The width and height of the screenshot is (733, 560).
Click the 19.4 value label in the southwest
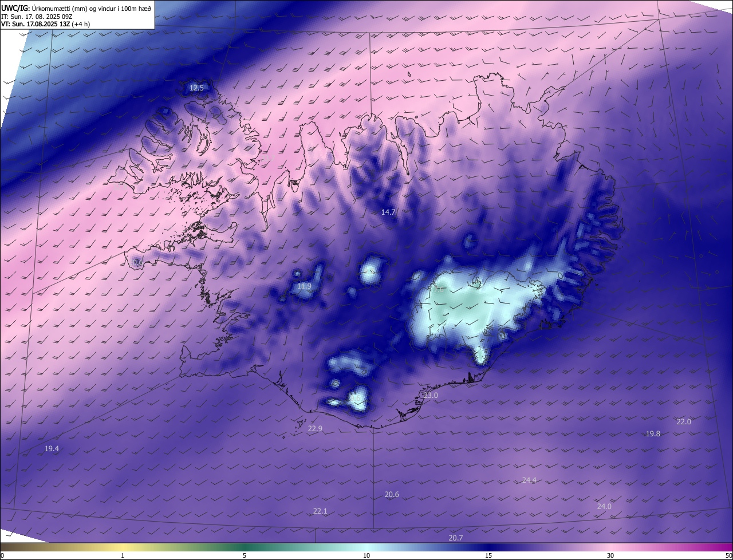[x=52, y=449]
